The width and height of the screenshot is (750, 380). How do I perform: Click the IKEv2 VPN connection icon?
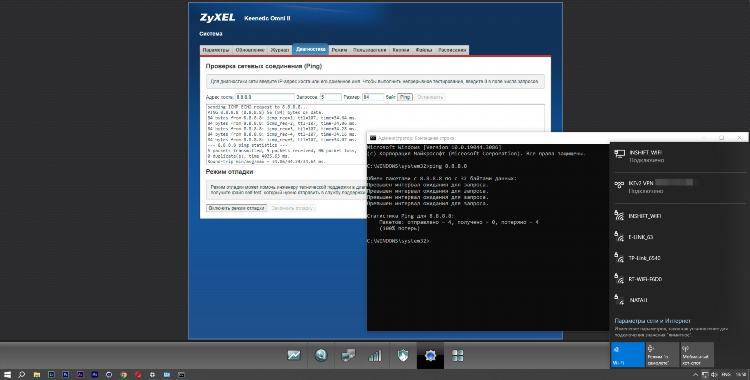[619, 184]
